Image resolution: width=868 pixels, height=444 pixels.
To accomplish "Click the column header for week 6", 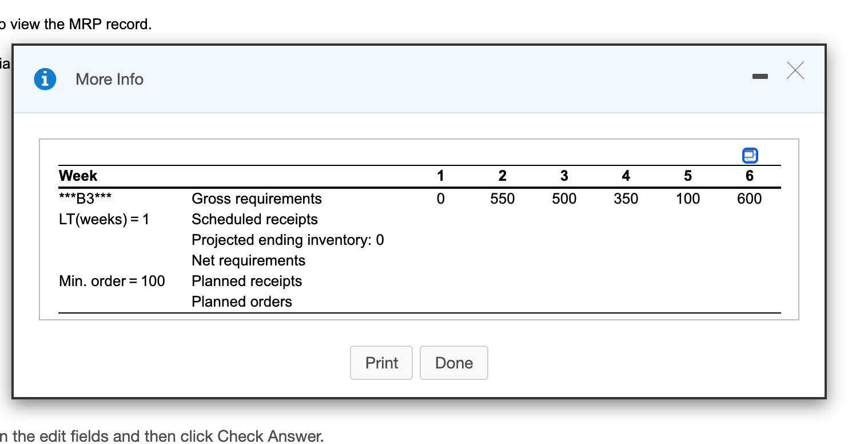I will (750, 176).
